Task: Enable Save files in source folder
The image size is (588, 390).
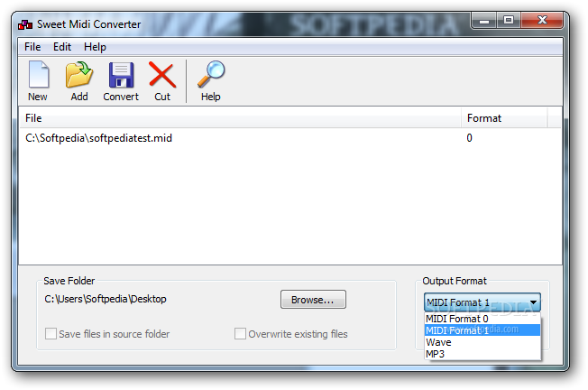Action: click(x=51, y=334)
